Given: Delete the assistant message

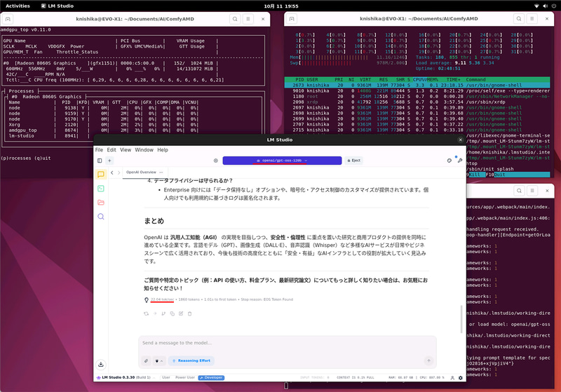Looking at the screenshot, I should click(x=189, y=313).
